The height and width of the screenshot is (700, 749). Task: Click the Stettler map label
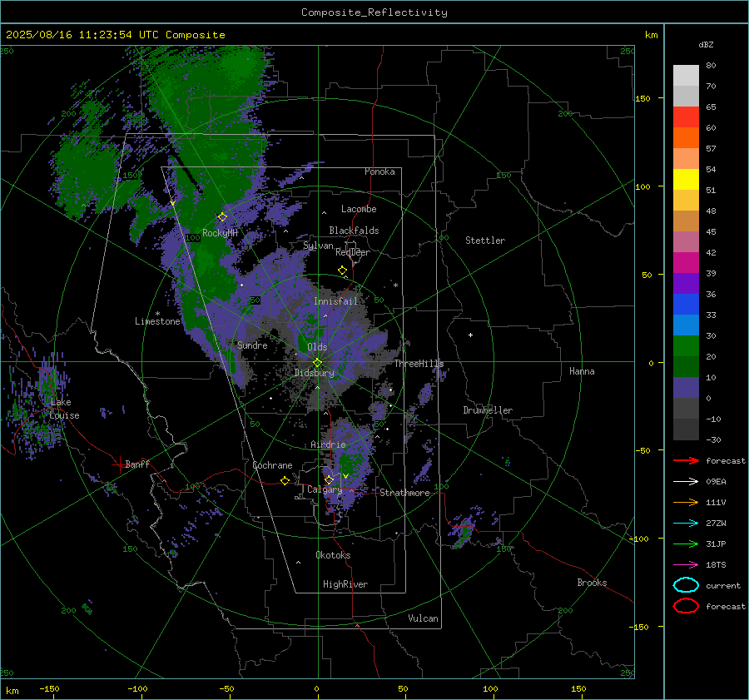[x=485, y=241]
